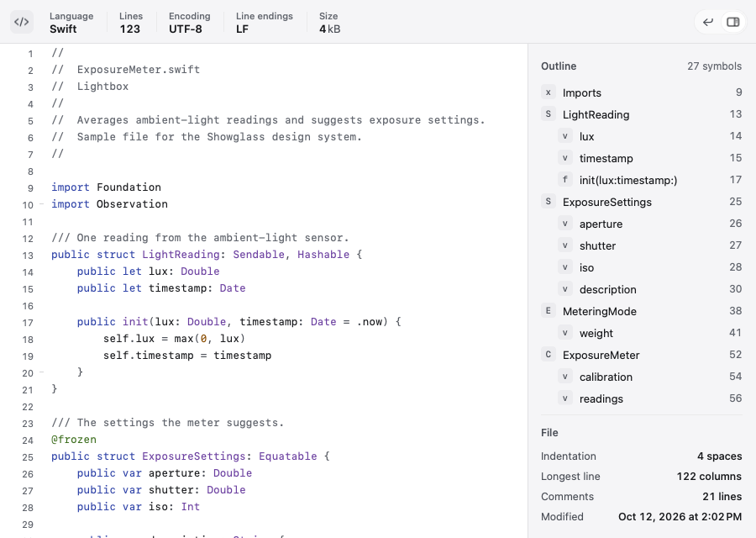Click the Indentation '4 spaces' value

coord(719,456)
